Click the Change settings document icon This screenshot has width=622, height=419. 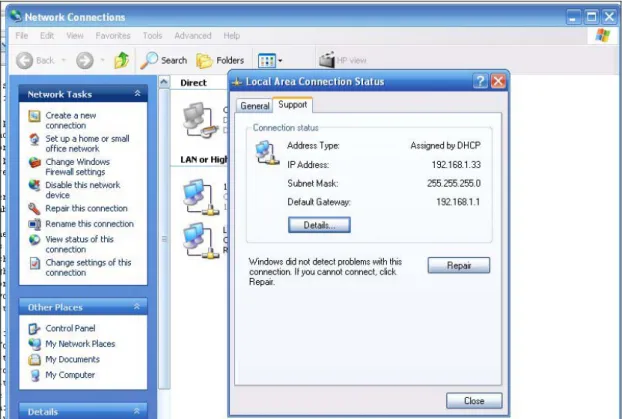coord(35,263)
